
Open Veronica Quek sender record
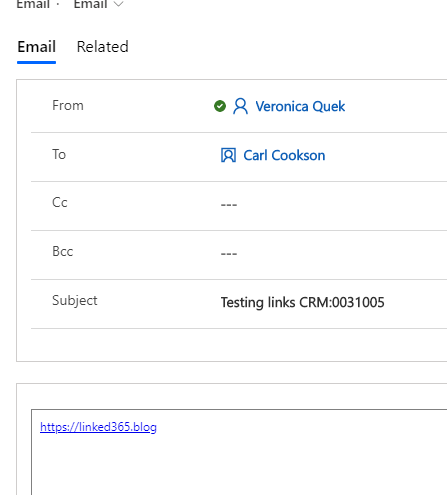click(300, 107)
